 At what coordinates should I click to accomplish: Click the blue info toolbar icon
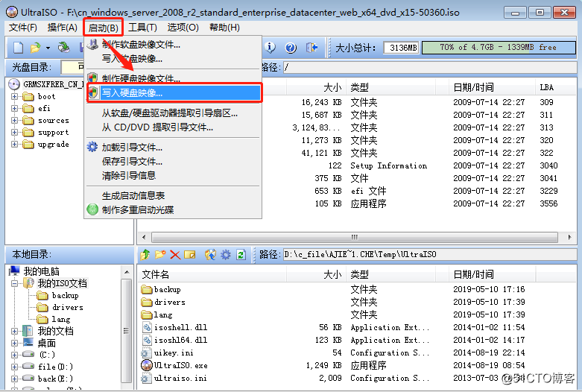(270, 47)
